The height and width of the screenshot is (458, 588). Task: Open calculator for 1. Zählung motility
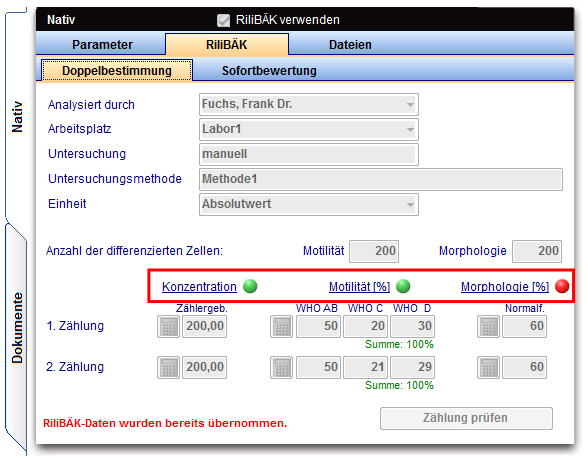(282, 327)
